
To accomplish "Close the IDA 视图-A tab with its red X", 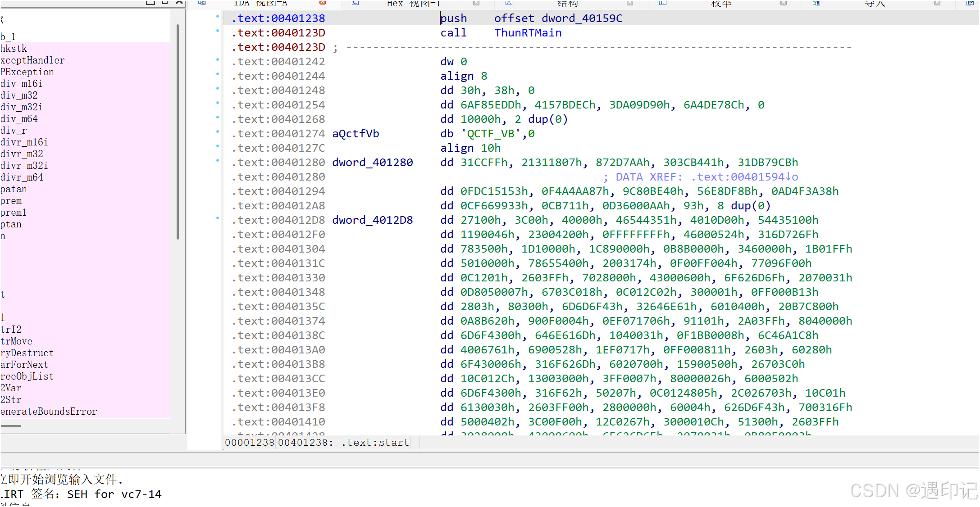I will click(323, 3).
